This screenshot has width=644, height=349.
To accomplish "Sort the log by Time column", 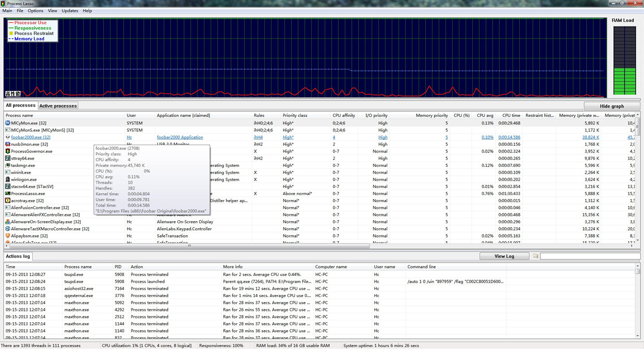I will point(33,267).
